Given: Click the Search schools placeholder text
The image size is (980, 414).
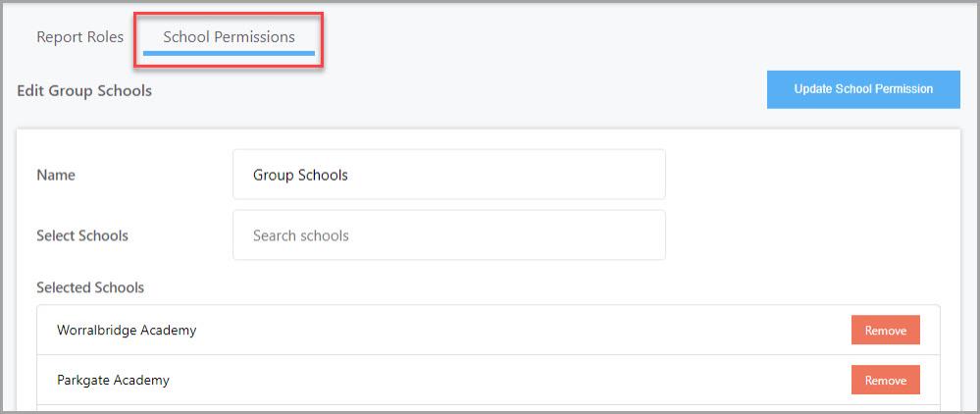Looking at the screenshot, I should click(300, 235).
